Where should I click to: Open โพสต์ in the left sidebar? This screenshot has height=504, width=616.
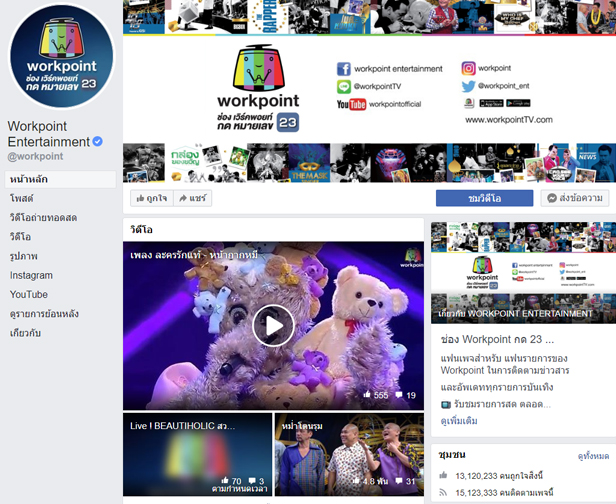[22, 198]
